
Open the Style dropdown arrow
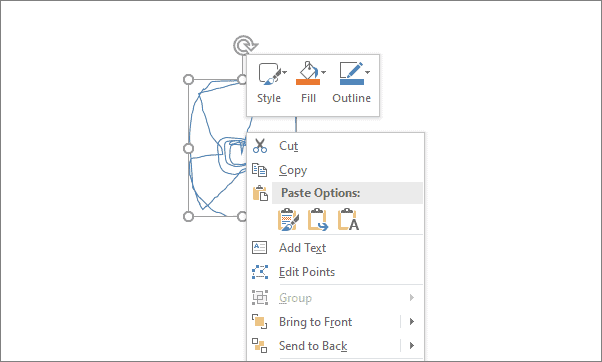[284, 72]
